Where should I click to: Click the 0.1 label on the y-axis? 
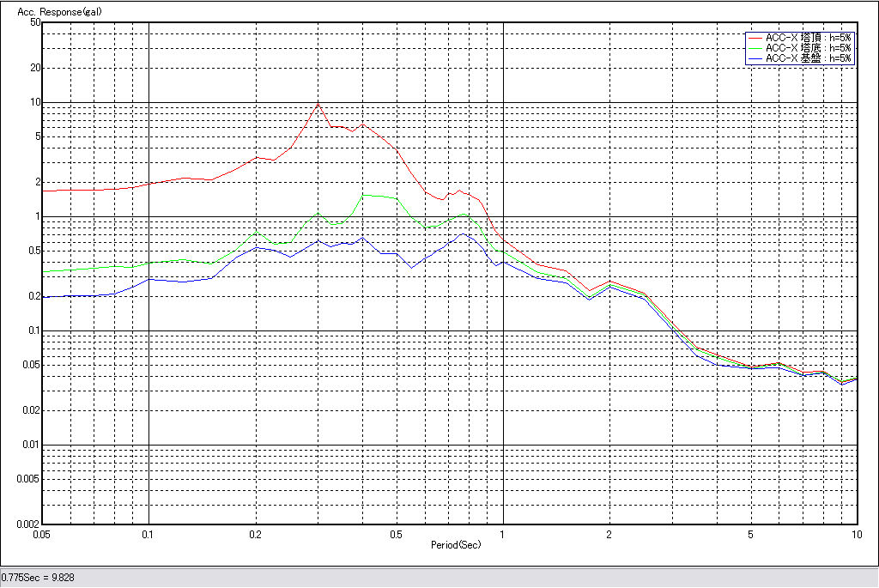[x=33, y=330]
